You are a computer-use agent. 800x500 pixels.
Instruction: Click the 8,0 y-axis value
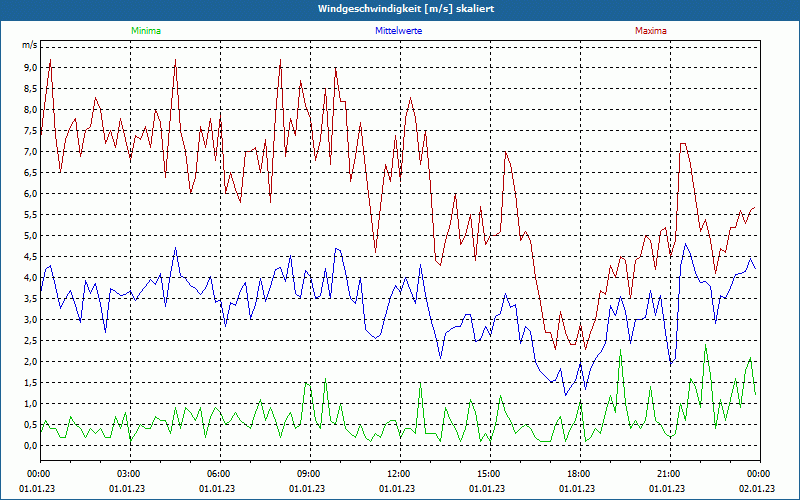[29, 110]
